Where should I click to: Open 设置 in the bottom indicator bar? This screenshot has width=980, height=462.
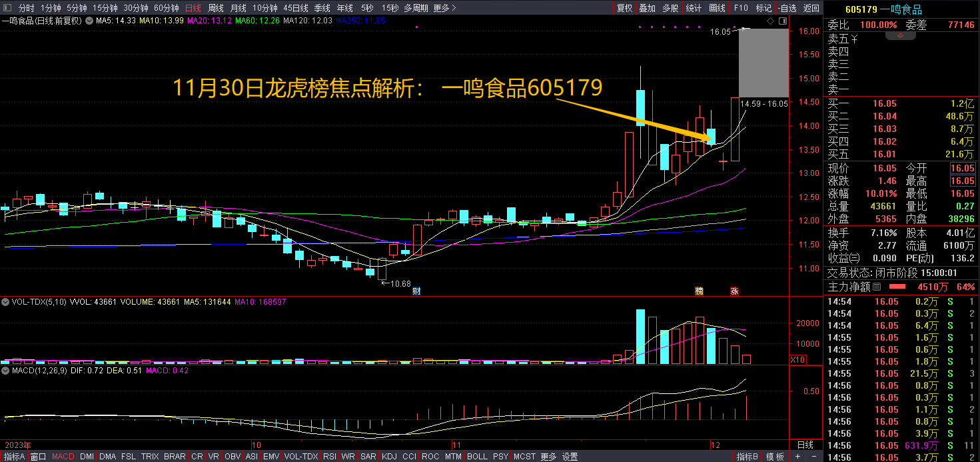click(x=570, y=457)
